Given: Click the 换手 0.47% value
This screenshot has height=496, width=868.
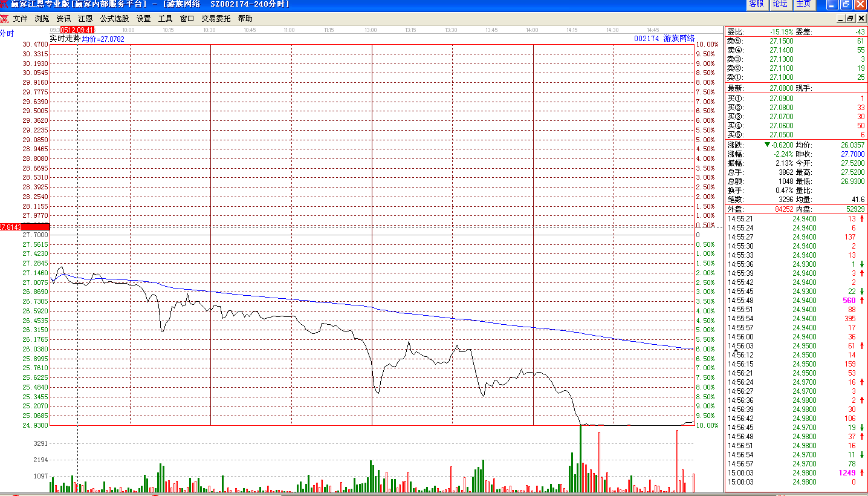Looking at the screenshot, I should click(x=785, y=191).
